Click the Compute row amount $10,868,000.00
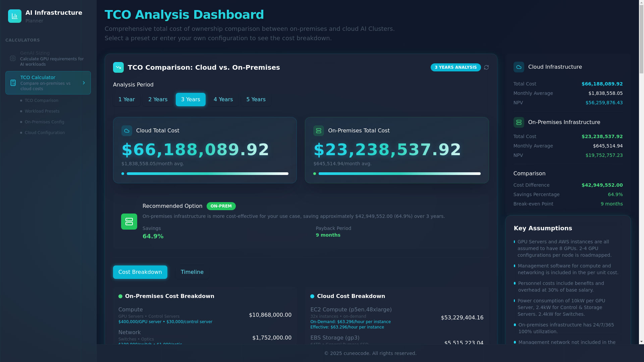This screenshot has height=362, width=644. pos(270,315)
